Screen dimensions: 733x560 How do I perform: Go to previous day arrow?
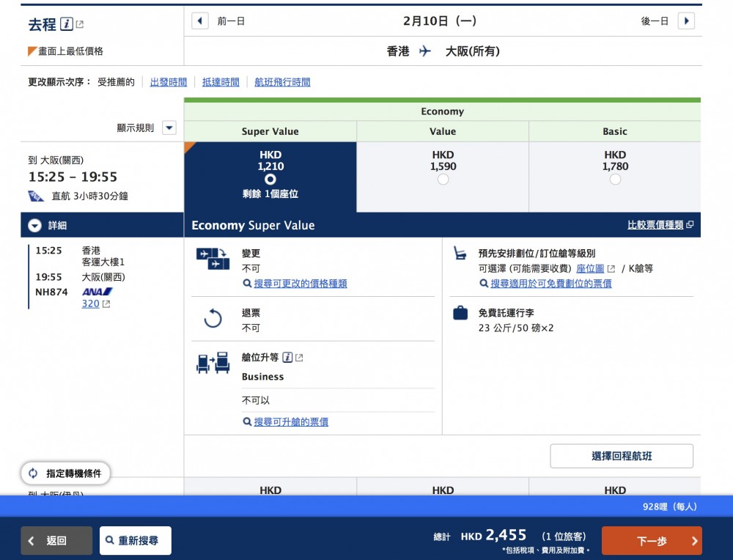coord(200,21)
